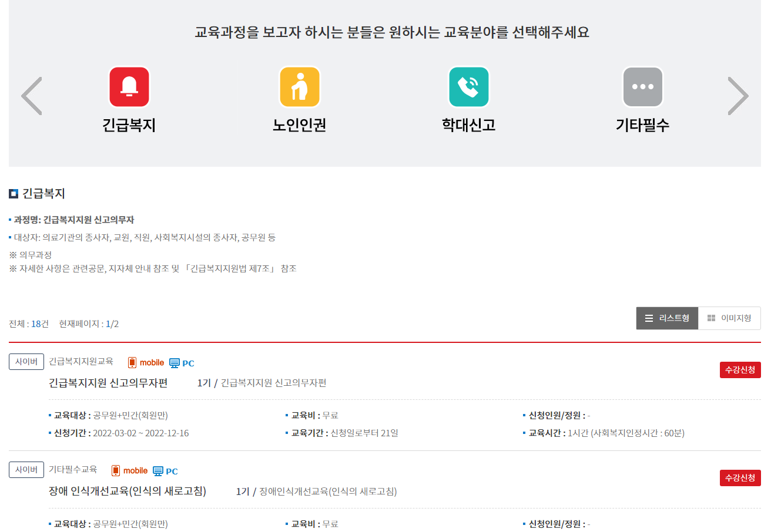Open 학대신고 category label
This screenshot has width=771, height=532.
[x=469, y=125]
